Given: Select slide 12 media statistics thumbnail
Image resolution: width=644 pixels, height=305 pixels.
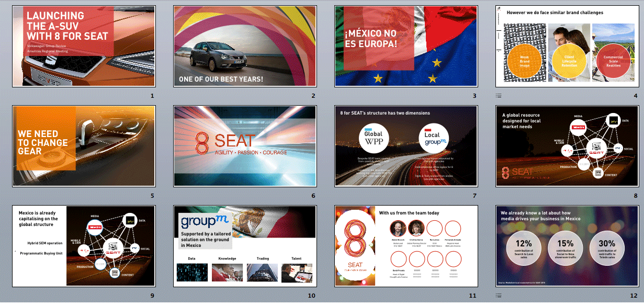Looking at the screenshot, I should [567, 246].
